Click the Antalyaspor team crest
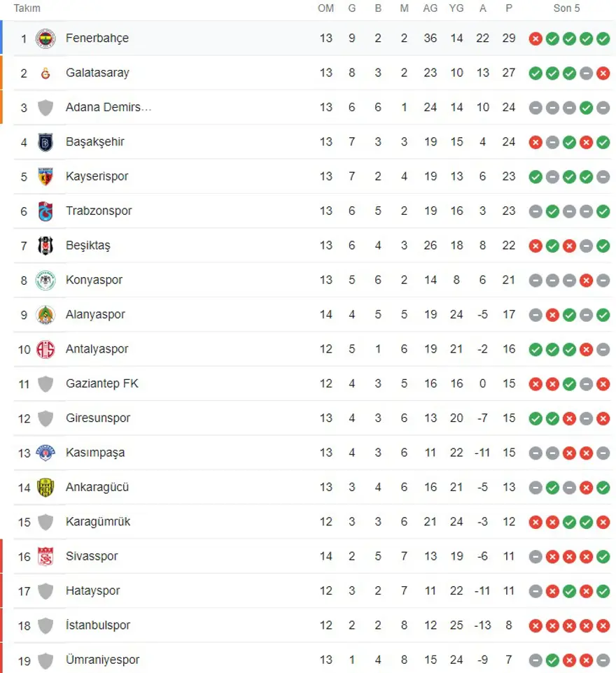Image resolution: width=616 pixels, height=673 pixels. [45, 349]
